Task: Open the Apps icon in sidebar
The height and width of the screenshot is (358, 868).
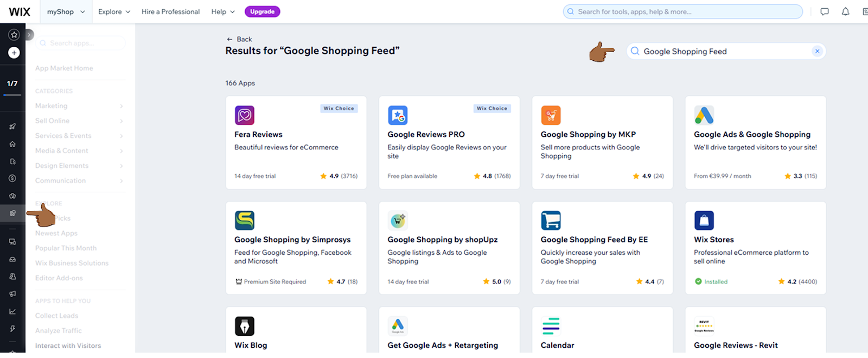Action: (12, 213)
